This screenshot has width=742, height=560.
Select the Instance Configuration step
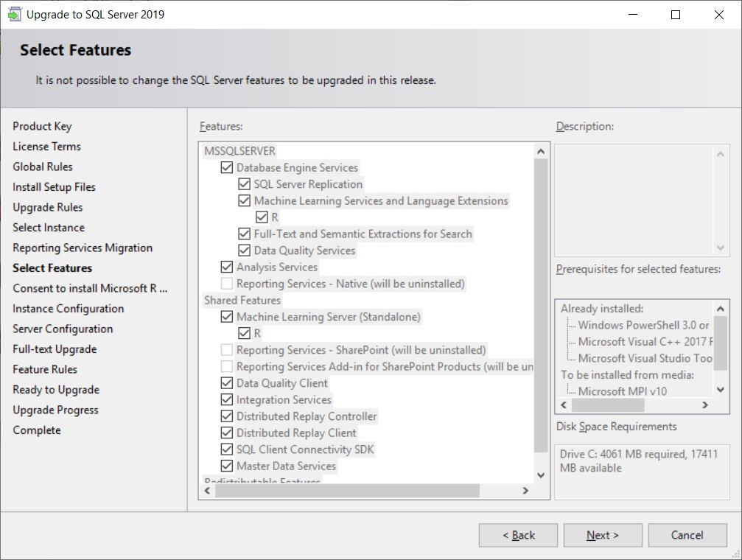pos(68,309)
